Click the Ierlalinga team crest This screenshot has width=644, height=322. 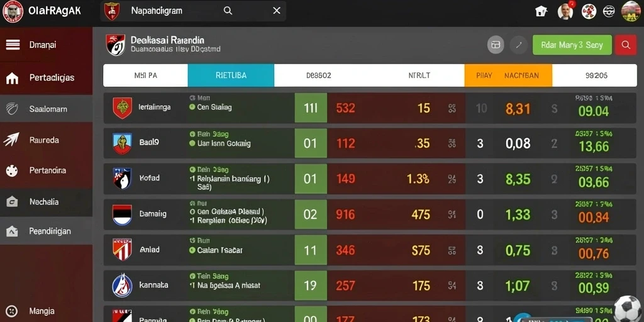pos(123,108)
